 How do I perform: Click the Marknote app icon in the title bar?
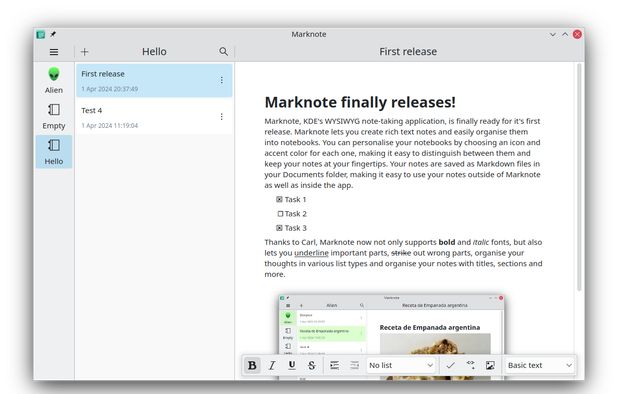[x=41, y=34]
